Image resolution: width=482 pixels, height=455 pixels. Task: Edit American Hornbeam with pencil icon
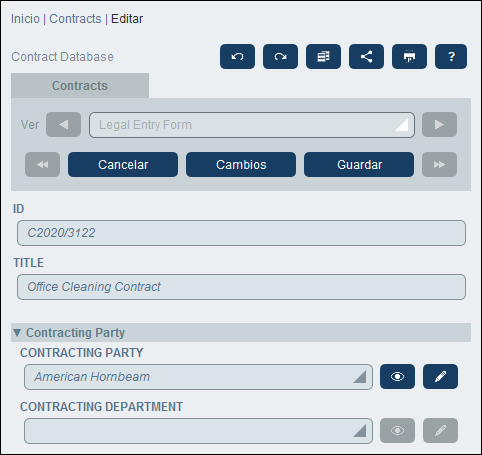point(440,377)
